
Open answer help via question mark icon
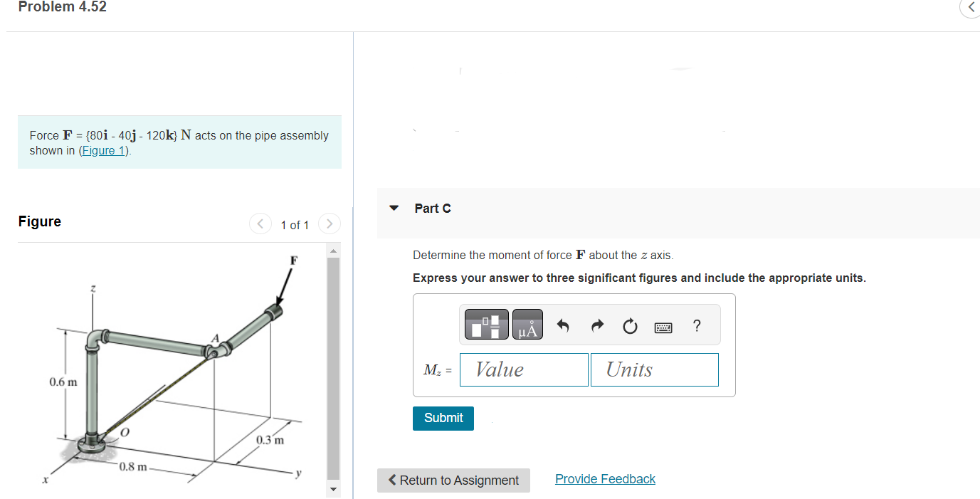pyautogui.click(x=696, y=325)
